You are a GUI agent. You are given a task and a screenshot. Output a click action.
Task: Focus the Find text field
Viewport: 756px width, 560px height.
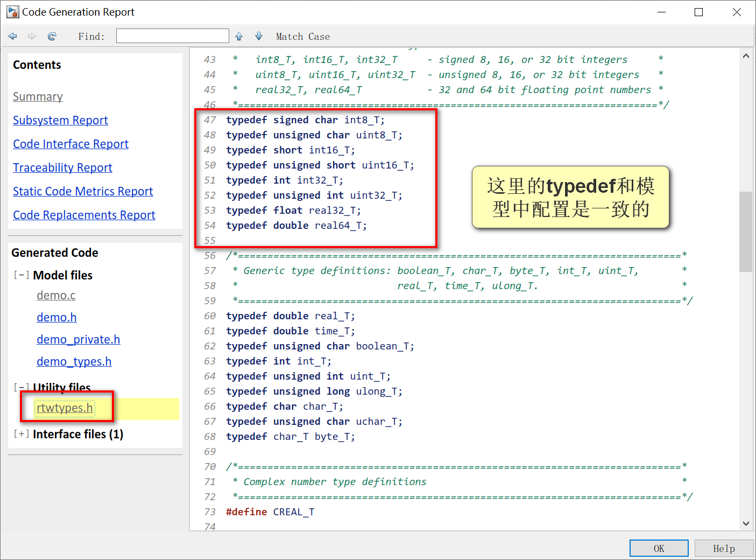point(173,36)
